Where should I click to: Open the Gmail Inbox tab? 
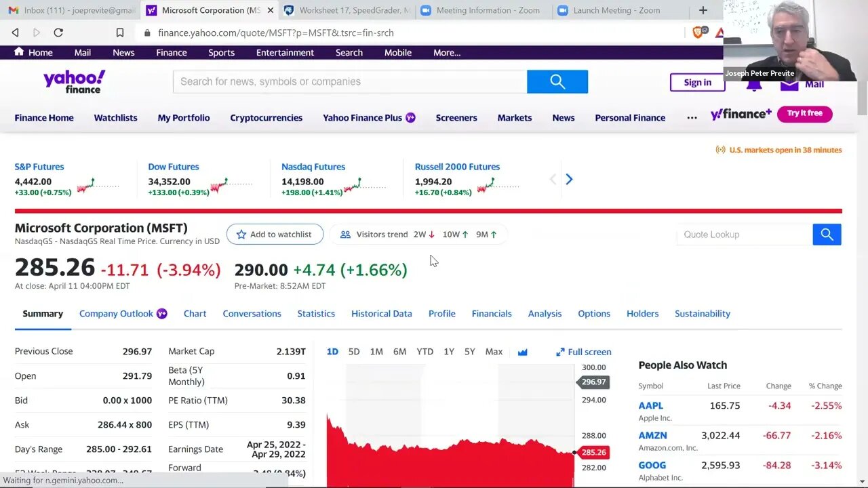pyautogui.click(x=71, y=10)
